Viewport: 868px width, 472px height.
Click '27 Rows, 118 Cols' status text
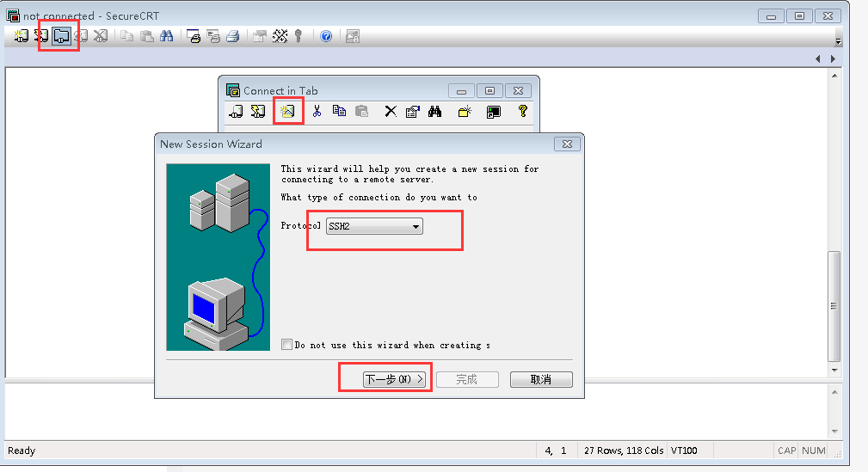(x=624, y=451)
